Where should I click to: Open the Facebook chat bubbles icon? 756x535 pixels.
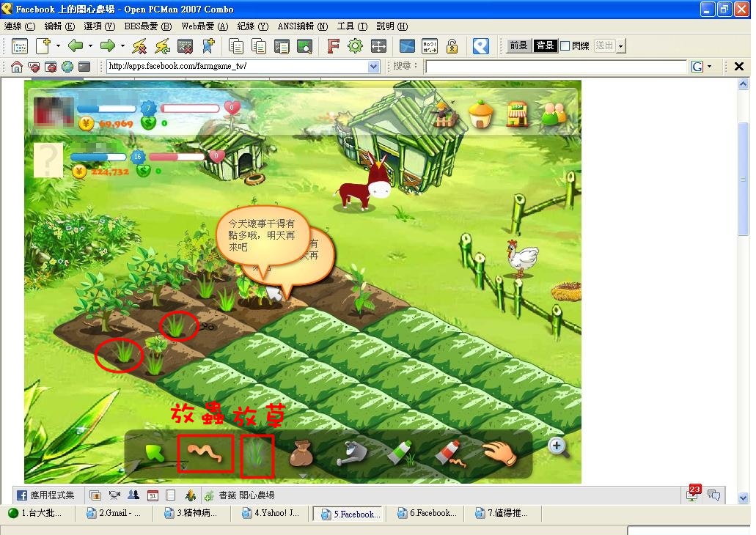click(713, 495)
